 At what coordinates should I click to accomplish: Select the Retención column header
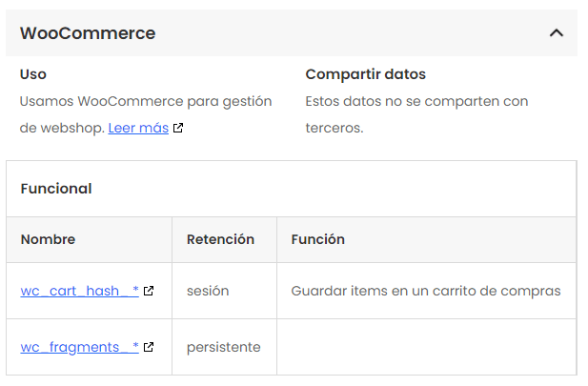[220, 239]
